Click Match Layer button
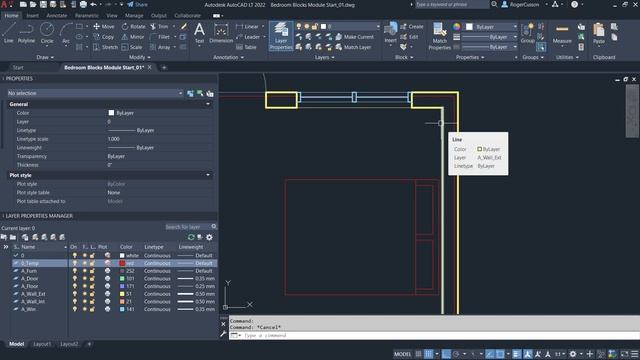 pos(353,47)
